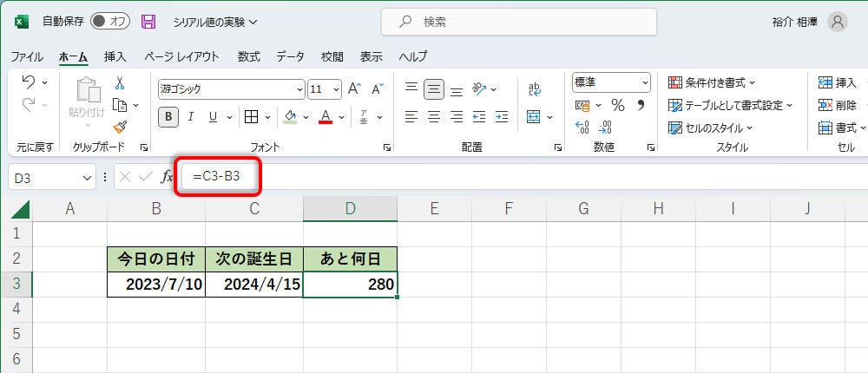This screenshot has height=373, width=868.
Task: Open the 游ゴシック font name dropdown
Action: pos(299,88)
